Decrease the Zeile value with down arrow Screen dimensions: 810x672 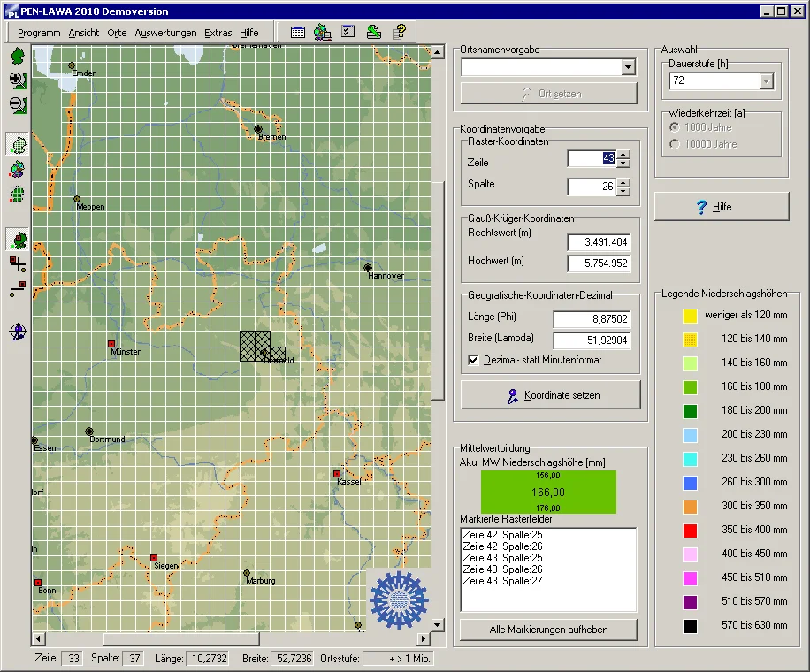click(623, 163)
